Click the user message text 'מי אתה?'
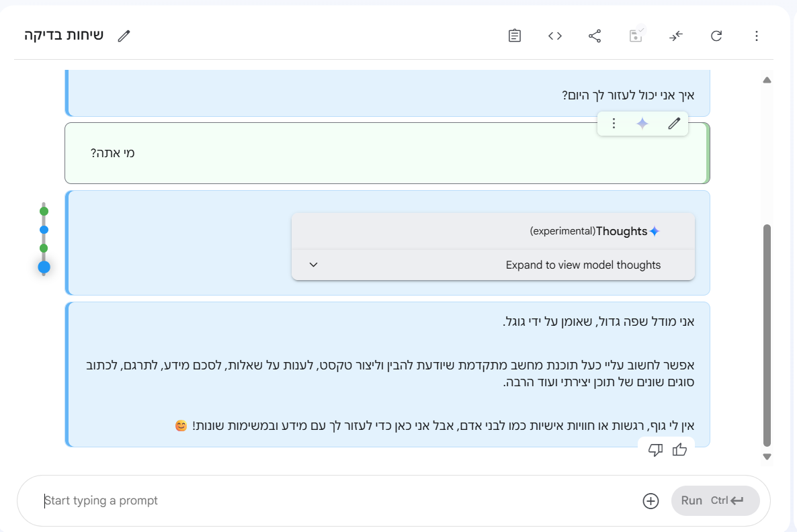797x532 pixels. pyautogui.click(x=112, y=153)
